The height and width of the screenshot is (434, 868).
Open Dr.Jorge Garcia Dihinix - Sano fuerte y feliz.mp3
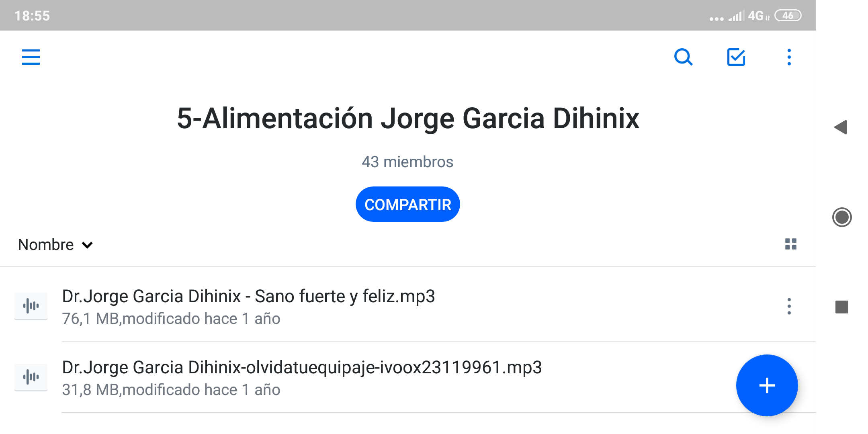248,297
